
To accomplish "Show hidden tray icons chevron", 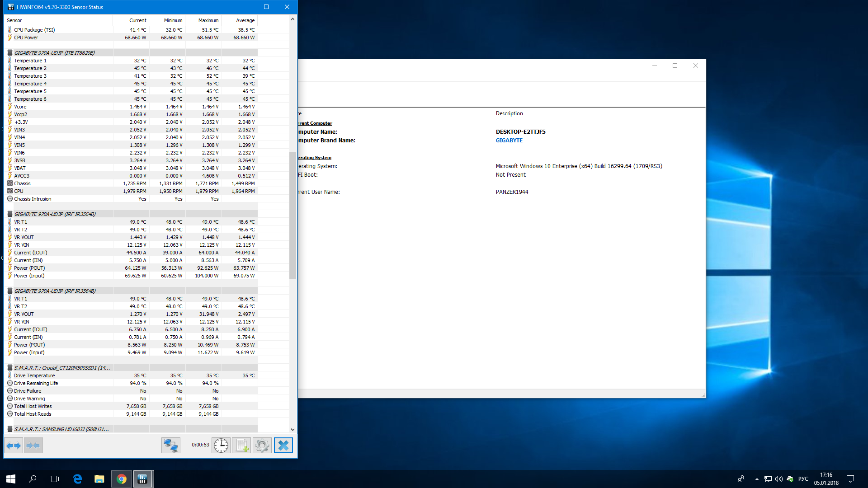I will pyautogui.click(x=757, y=479).
